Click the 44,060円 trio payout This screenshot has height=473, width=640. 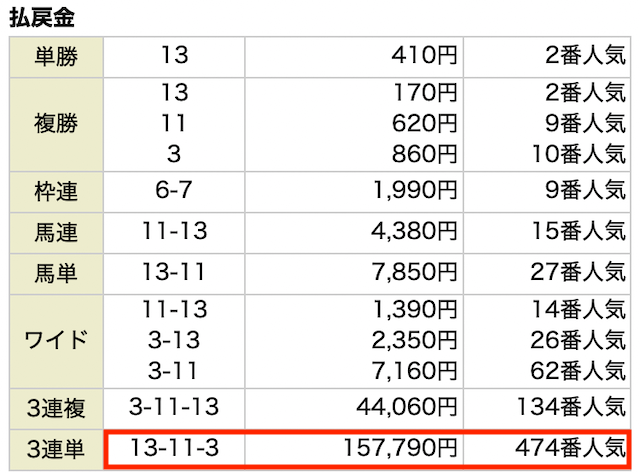click(407, 407)
